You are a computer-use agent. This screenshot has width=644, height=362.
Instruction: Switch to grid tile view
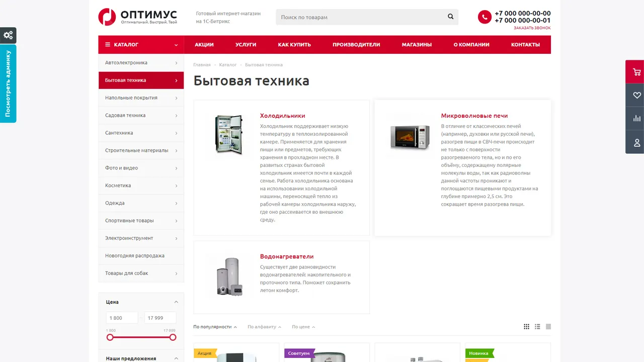point(526,327)
